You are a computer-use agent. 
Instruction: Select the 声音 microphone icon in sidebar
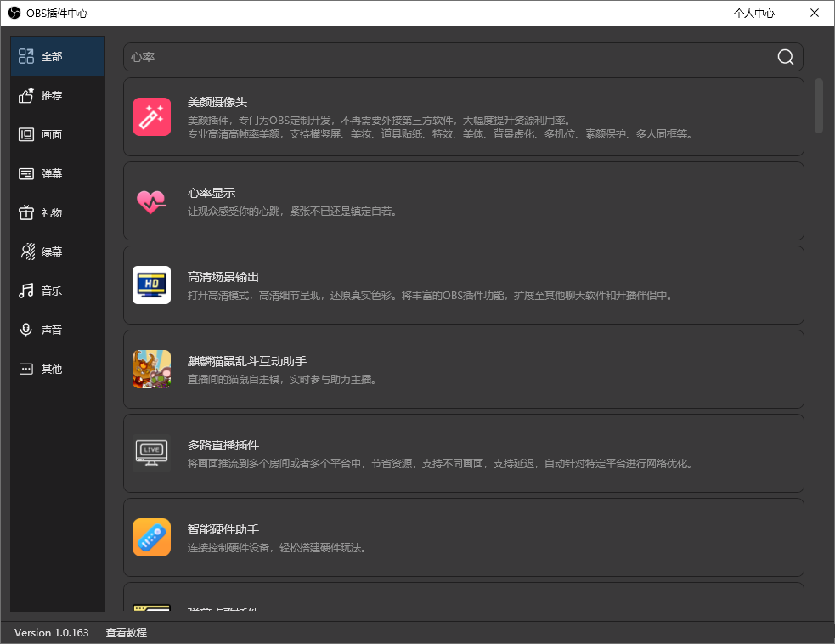tap(26, 330)
